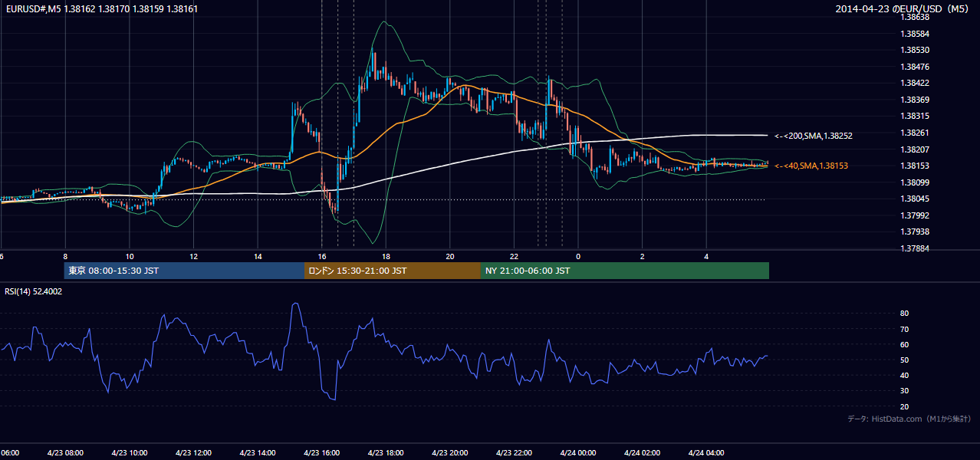The image size is (980, 460).
Task: Click RSI scale value 50
Action: [904, 360]
